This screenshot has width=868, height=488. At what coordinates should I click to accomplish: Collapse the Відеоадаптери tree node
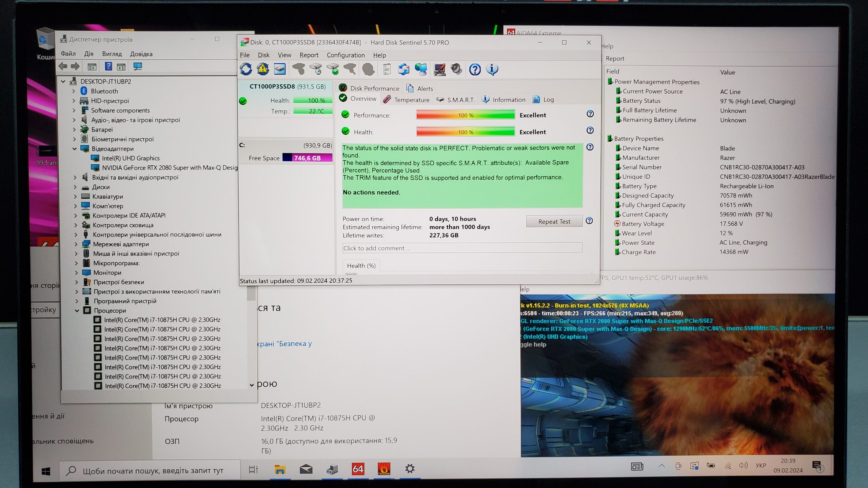pos(75,149)
